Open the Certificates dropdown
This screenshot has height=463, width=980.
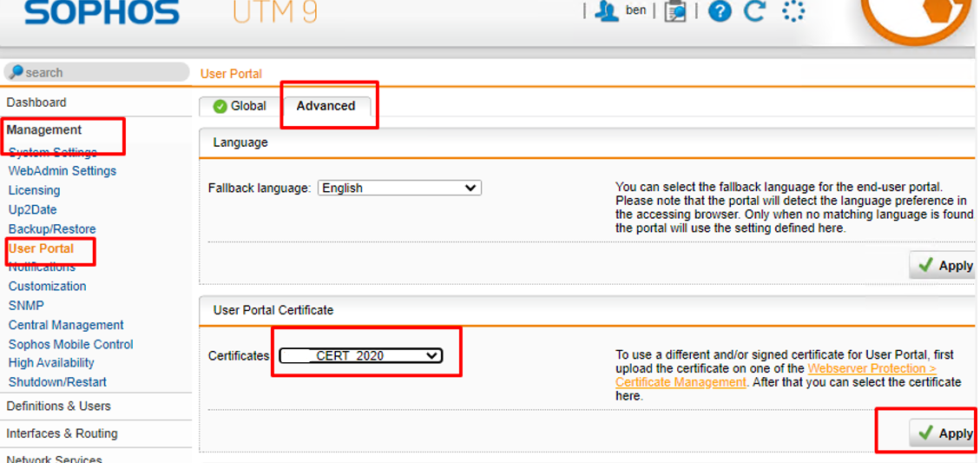[x=360, y=356]
